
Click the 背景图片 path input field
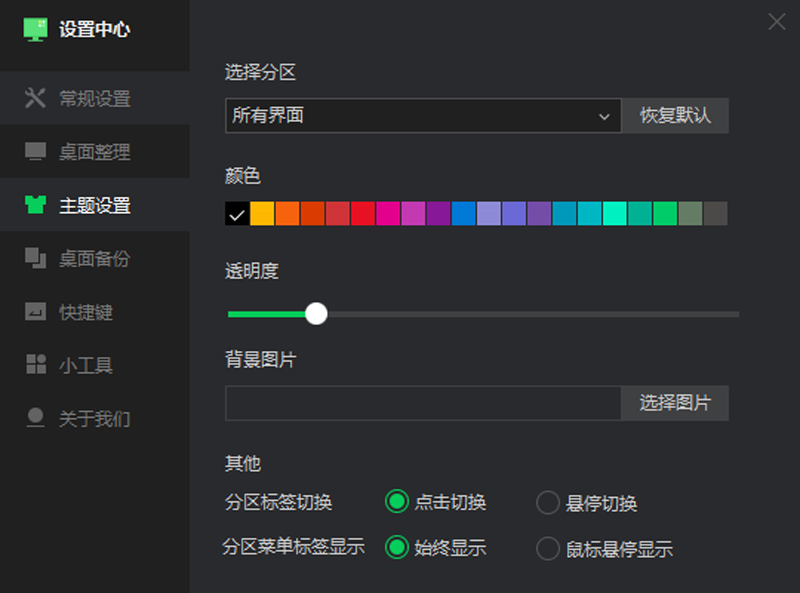tap(423, 403)
